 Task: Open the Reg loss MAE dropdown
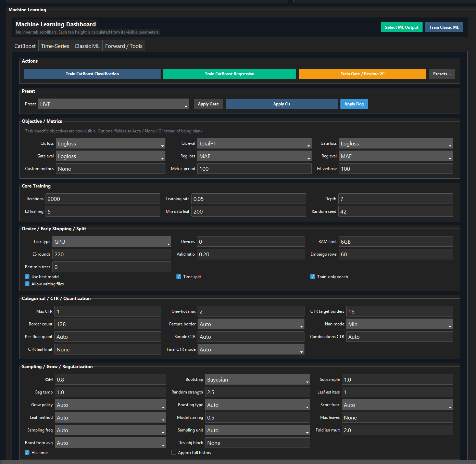pyautogui.click(x=254, y=156)
